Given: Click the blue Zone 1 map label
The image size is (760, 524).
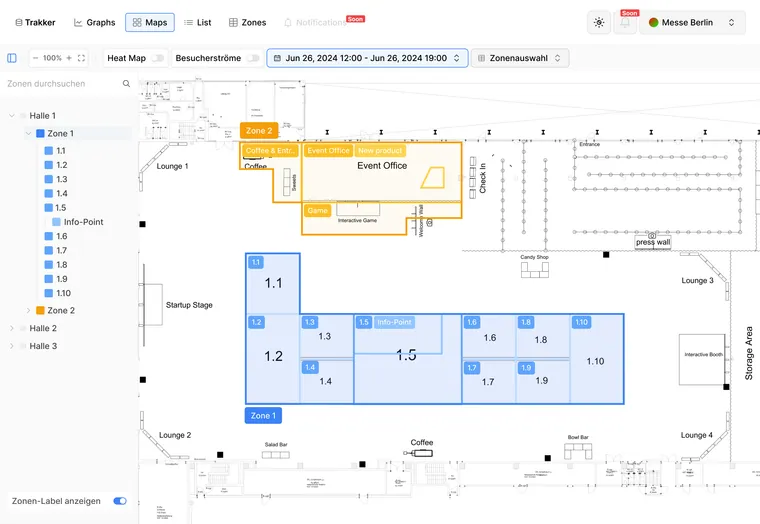Looking at the screenshot, I should click(263, 415).
